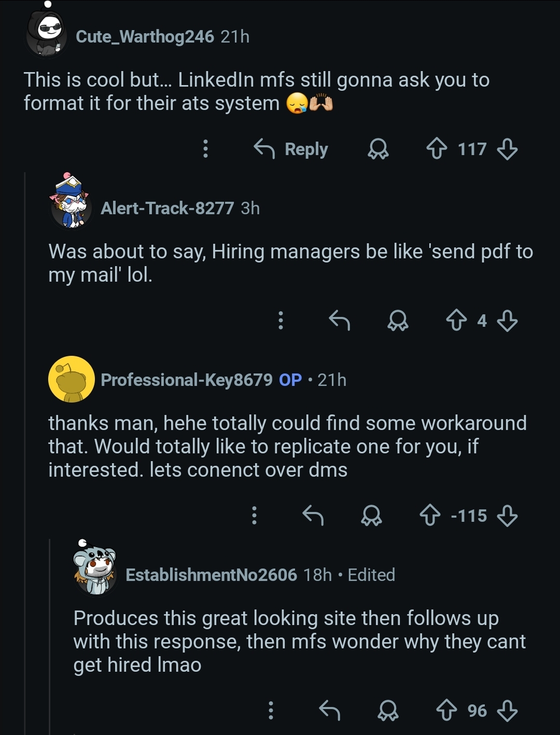The width and height of the screenshot is (560, 735).
Task: Upvote Alert-Track-8277's comment
Action: point(456,321)
